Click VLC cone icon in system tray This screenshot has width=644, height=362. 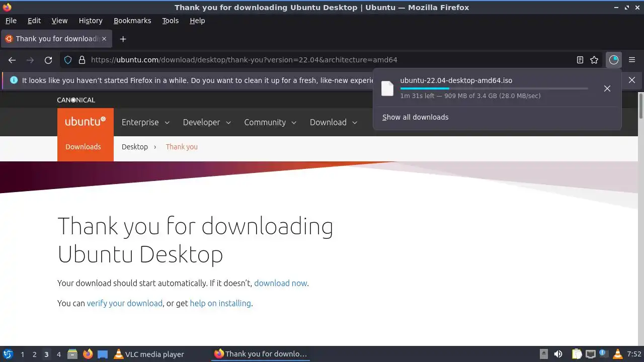point(618,354)
